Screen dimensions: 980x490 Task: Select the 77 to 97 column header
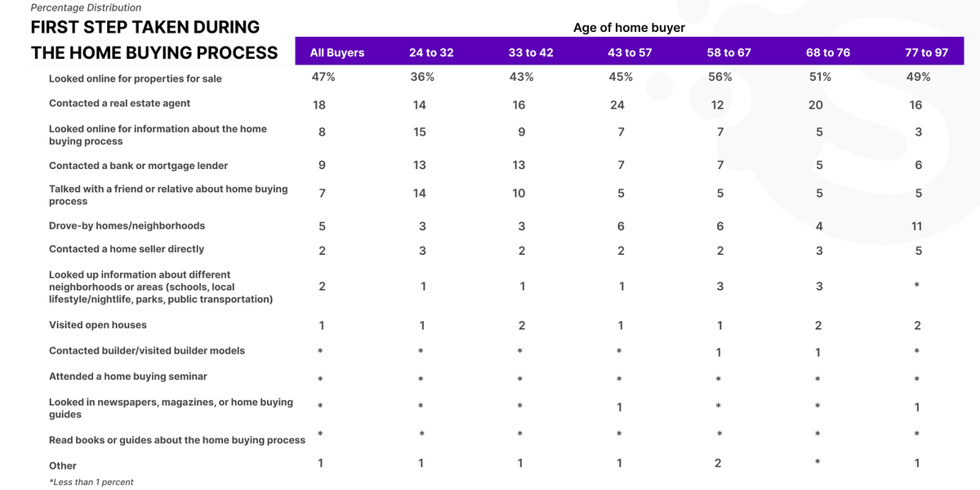pyautogui.click(x=927, y=52)
